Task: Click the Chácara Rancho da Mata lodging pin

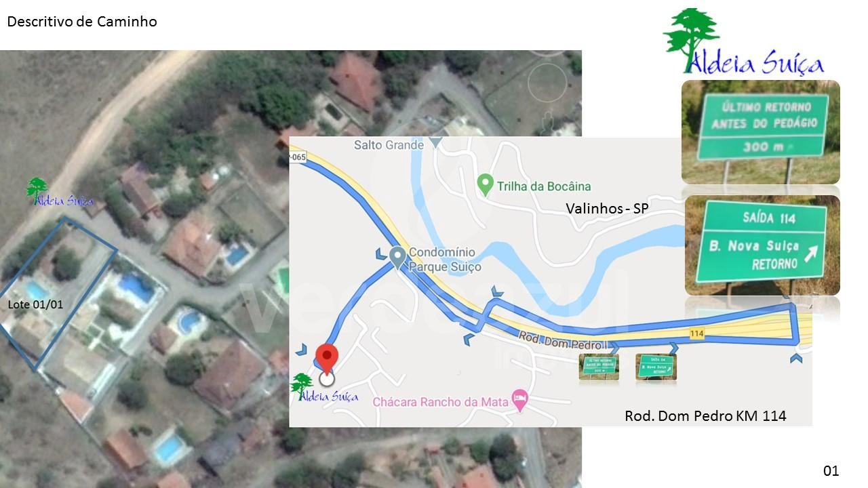Action: point(520,401)
